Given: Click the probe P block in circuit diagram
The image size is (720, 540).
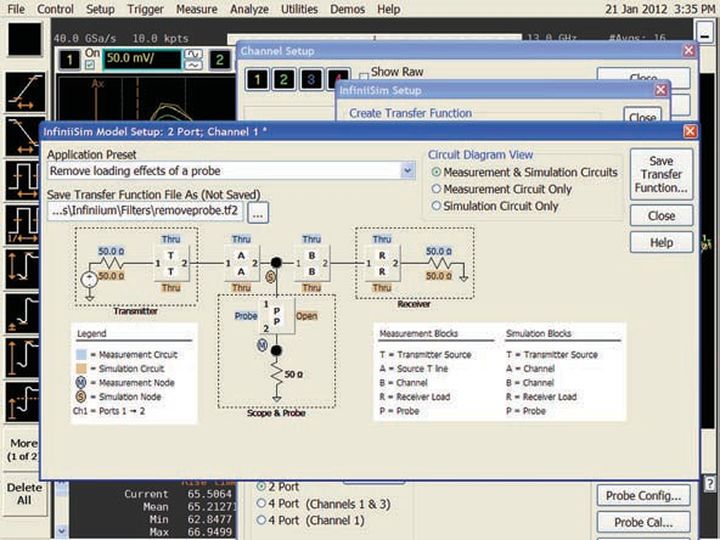Looking at the screenshot, I should coord(276,316).
